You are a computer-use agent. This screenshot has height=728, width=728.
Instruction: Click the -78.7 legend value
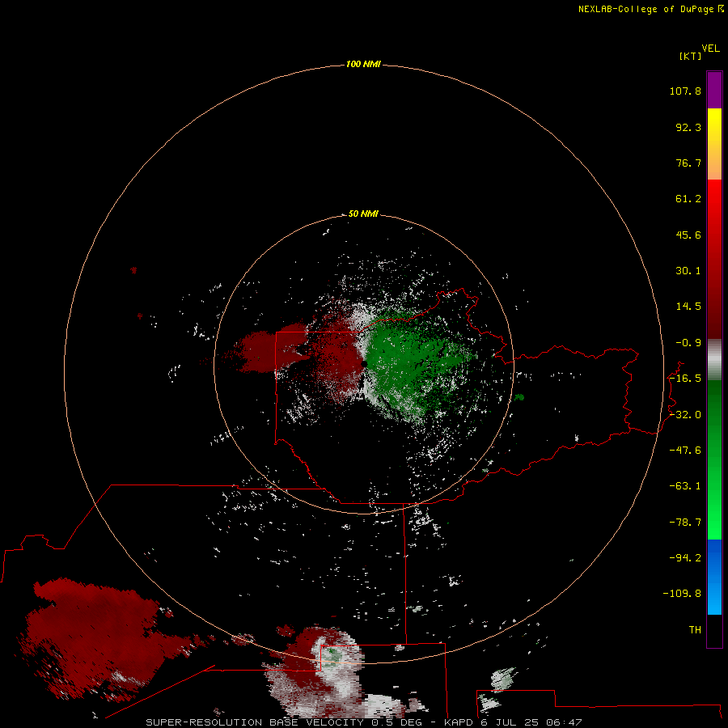click(685, 523)
